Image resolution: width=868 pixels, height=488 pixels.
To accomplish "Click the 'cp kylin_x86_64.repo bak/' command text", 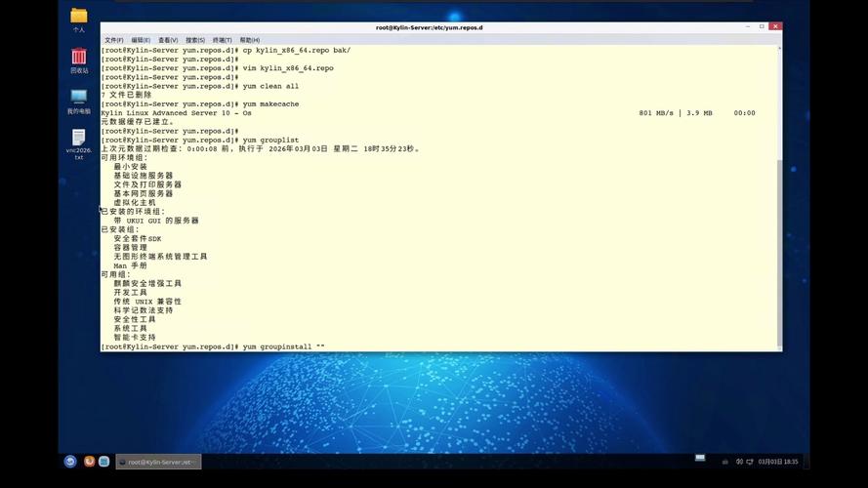I will tap(297, 51).
